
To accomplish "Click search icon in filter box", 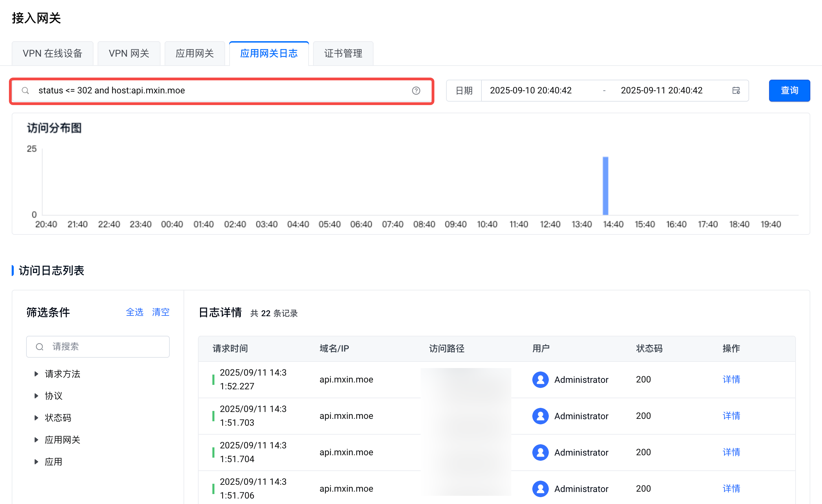I will [x=40, y=347].
